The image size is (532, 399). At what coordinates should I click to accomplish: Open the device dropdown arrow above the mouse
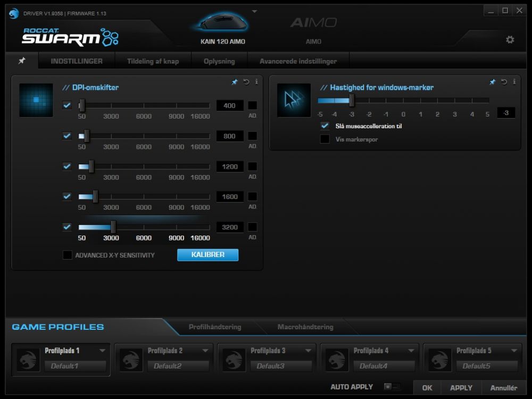pyautogui.click(x=254, y=11)
